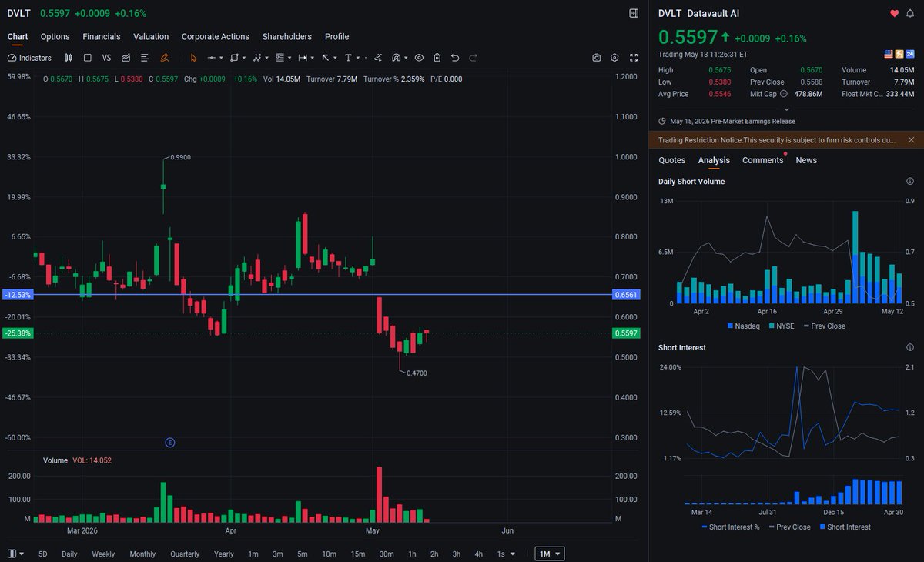Image resolution: width=924 pixels, height=562 pixels.
Task: Select the Daily timeframe
Action: [69, 554]
